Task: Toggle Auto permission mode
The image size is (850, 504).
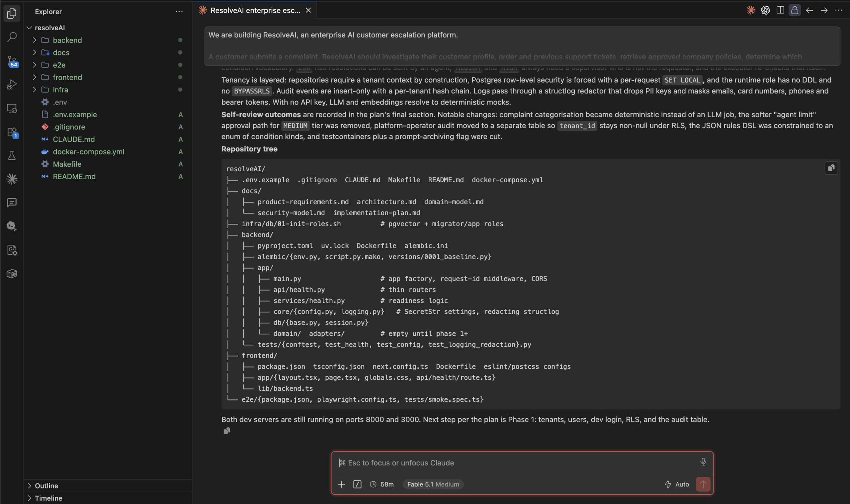Action: click(x=677, y=484)
